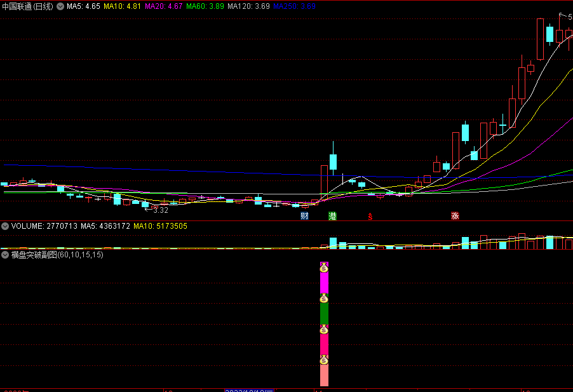Collapse the VOLUME indicator panel toggle

pyautogui.click(x=5, y=226)
